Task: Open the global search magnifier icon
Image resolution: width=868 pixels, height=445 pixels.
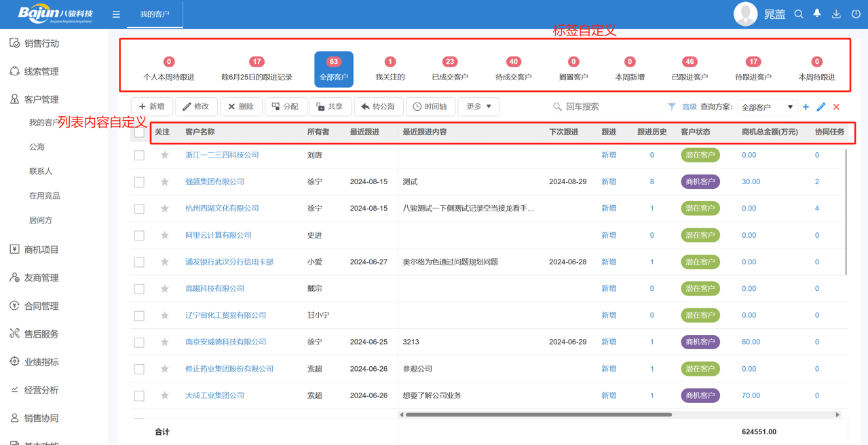Action: click(799, 14)
